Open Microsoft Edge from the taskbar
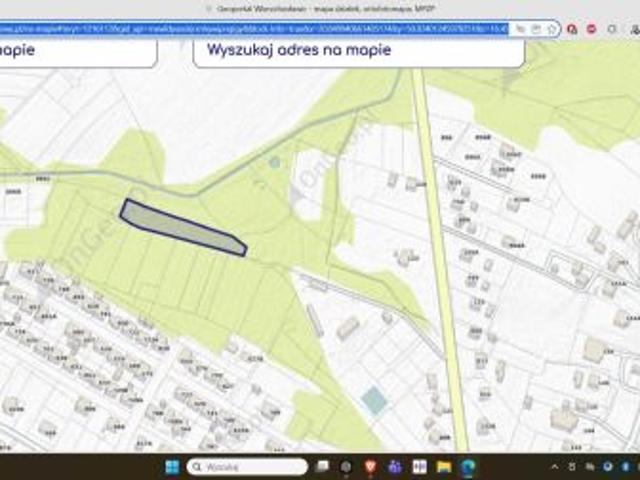The image size is (640, 480). click(x=468, y=467)
